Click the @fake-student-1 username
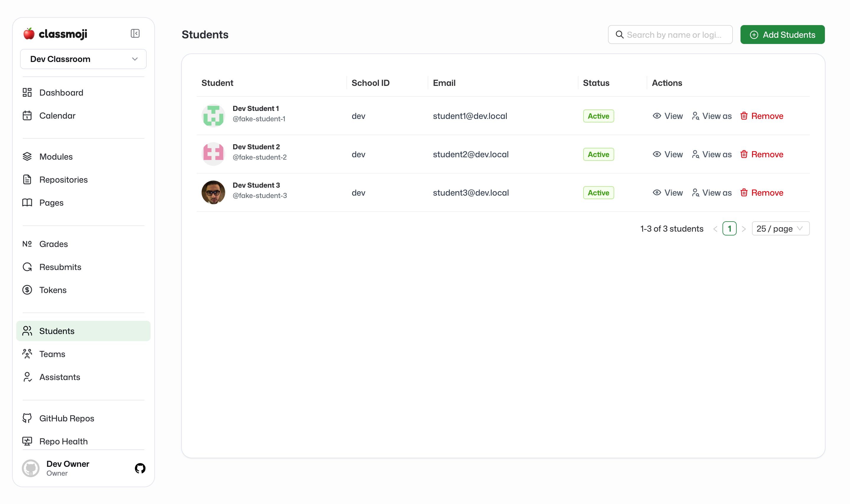 tap(259, 119)
